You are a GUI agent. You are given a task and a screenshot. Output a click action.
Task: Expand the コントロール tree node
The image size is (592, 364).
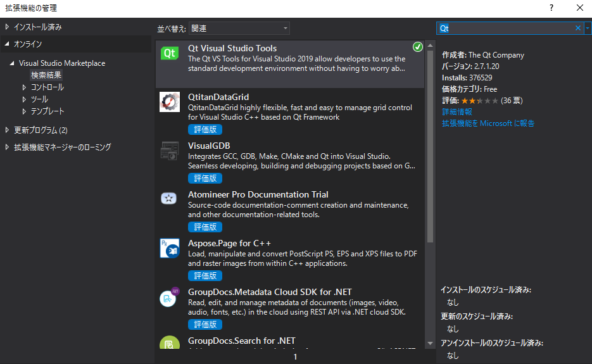(24, 87)
